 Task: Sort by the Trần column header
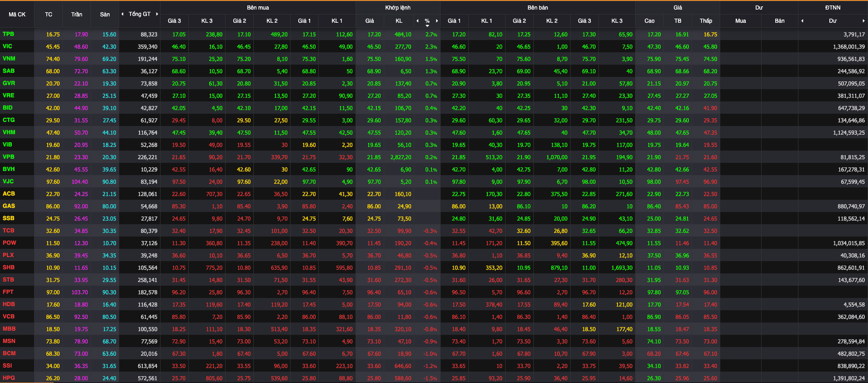[76, 15]
